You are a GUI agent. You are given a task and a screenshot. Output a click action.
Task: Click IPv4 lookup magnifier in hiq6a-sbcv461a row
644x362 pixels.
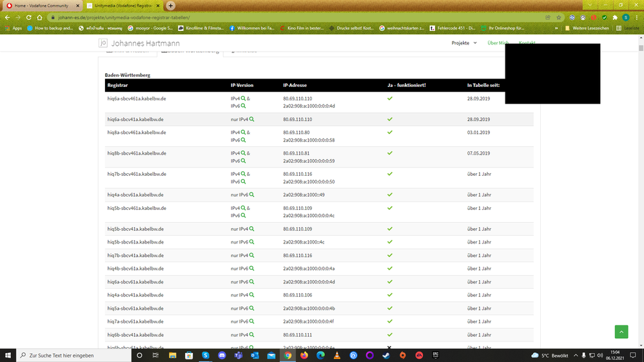(x=243, y=99)
